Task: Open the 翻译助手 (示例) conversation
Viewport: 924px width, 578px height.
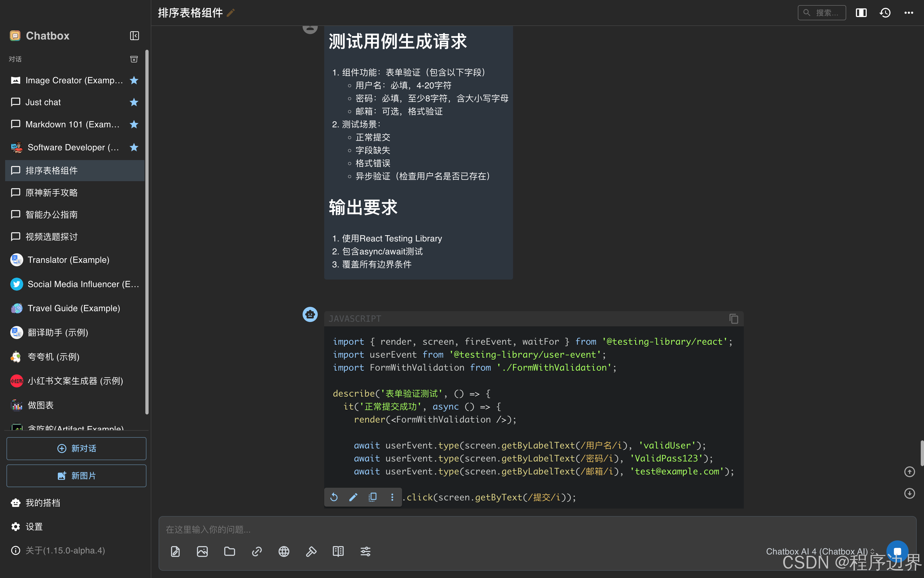Action: pyautogui.click(x=75, y=333)
